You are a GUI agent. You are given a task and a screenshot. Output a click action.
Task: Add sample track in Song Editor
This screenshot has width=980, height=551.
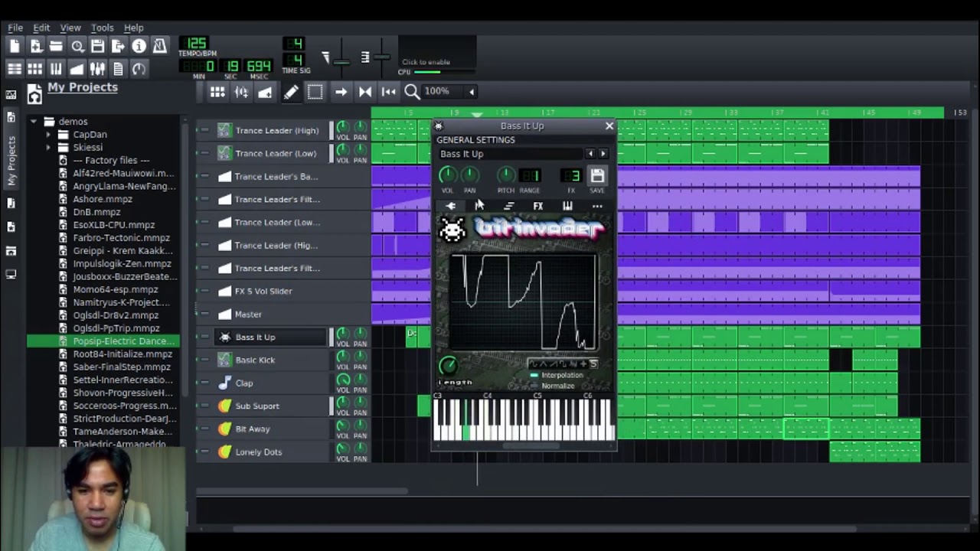pos(241,92)
